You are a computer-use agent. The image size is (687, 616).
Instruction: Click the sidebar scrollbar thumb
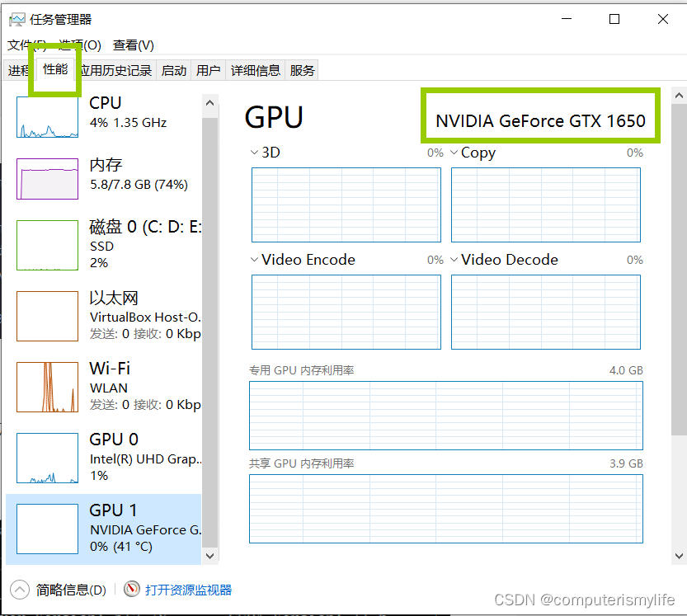click(209, 332)
